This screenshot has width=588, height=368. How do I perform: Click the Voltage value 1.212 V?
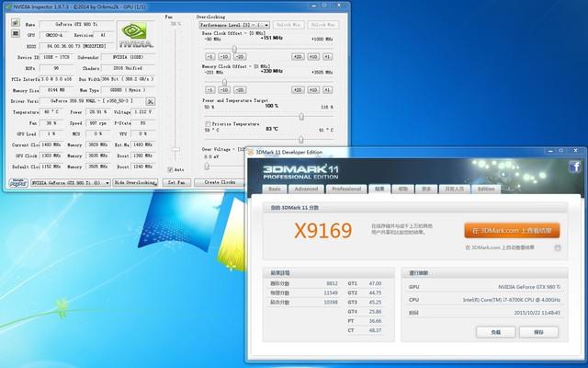point(143,112)
